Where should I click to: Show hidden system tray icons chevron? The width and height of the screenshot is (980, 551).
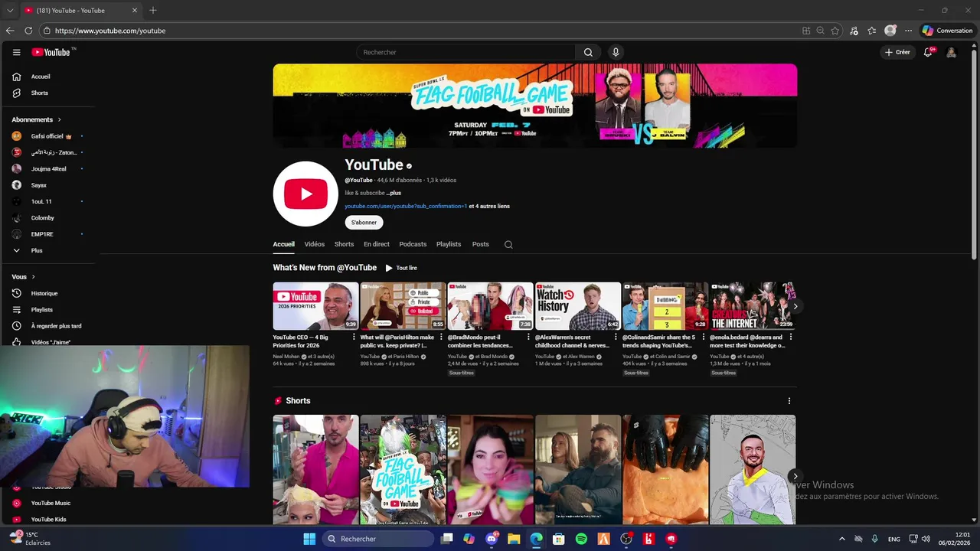842,539
